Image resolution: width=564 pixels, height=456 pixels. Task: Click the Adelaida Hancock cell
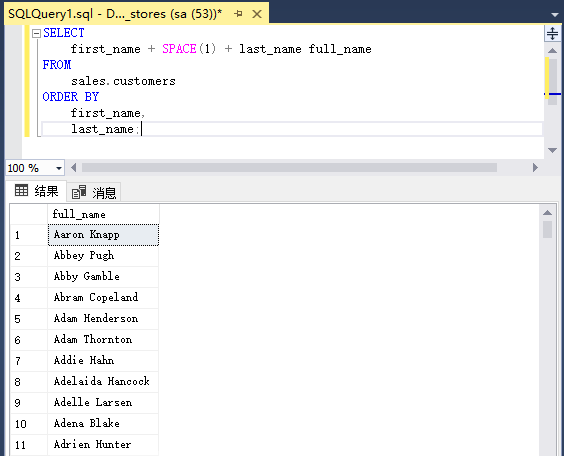click(103, 382)
